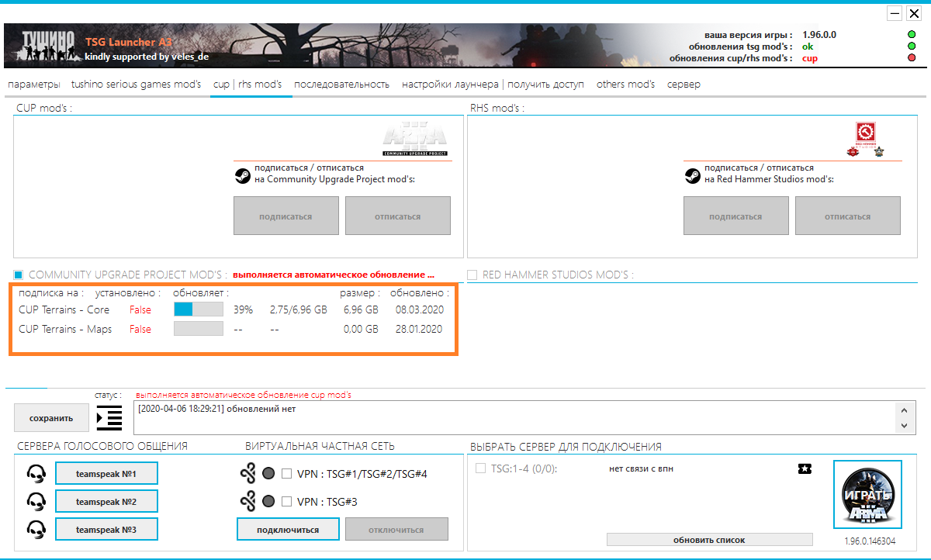The height and width of the screenshot is (560, 931).
Task: Click the 28.01.2020 update date
Action: [419, 329]
